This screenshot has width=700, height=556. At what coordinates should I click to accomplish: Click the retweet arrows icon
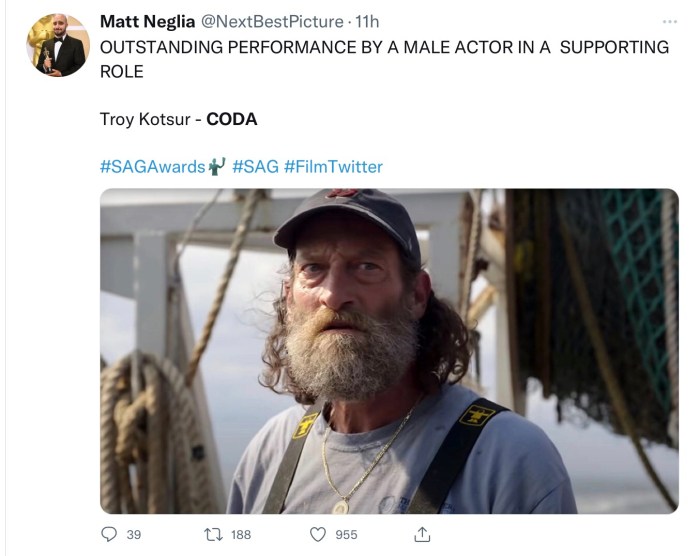pos(212,534)
